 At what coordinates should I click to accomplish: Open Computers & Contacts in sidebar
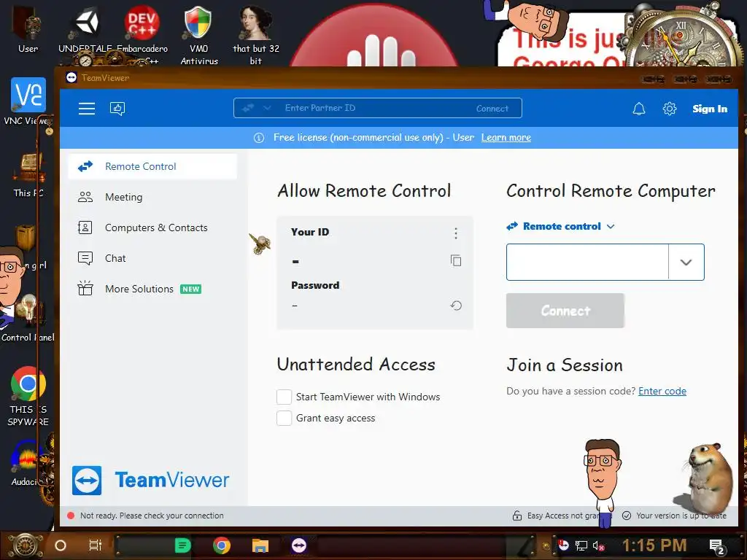[x=152, y=227]
